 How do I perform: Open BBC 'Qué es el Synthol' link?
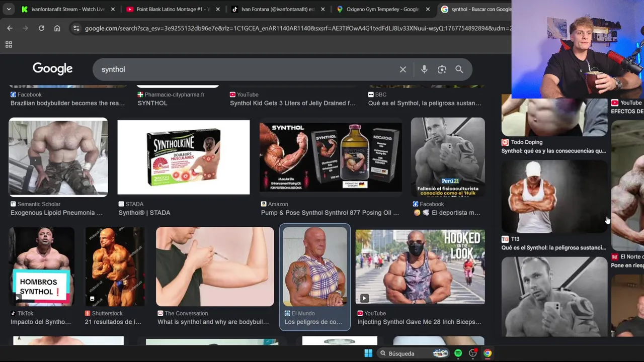[425, 103]
